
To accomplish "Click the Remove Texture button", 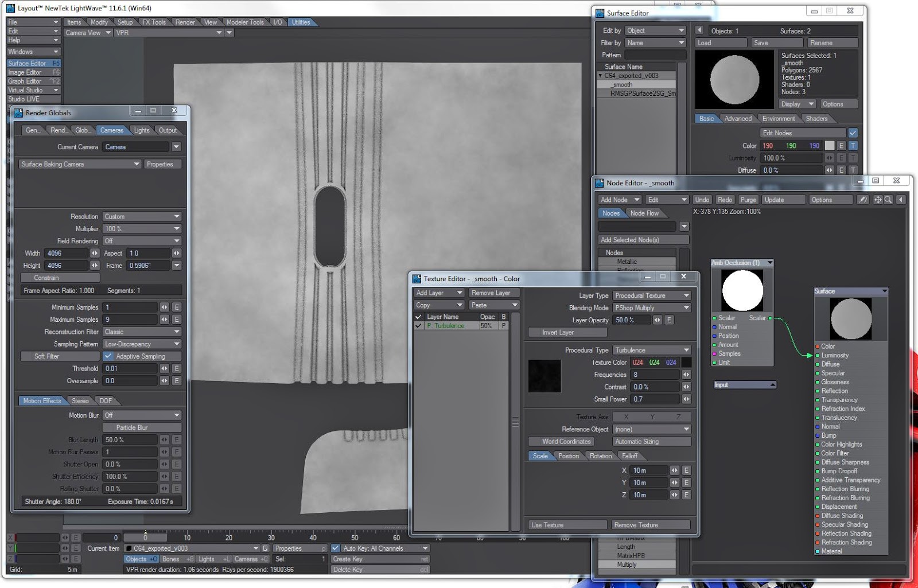I will (x=650, y=525).
